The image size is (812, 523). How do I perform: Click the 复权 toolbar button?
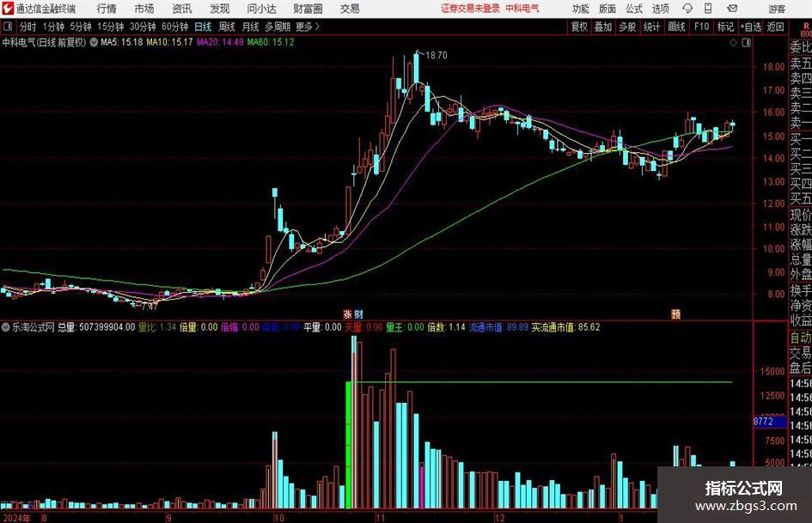579,27
